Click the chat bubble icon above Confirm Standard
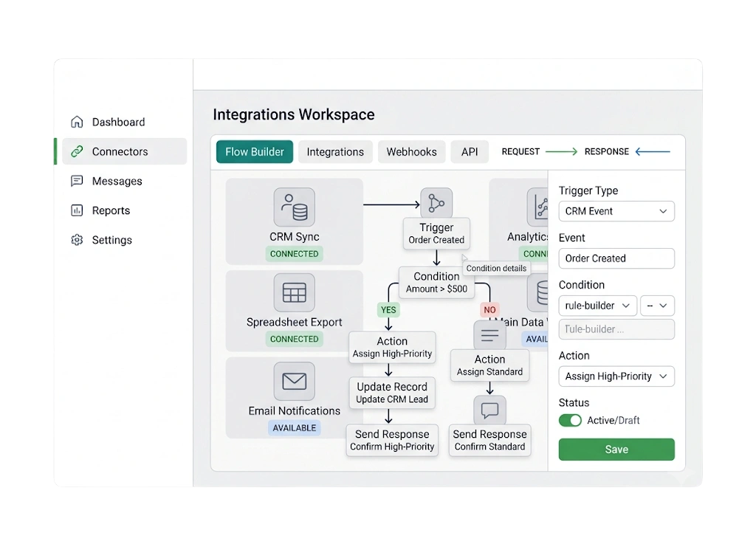Viewport: 756px width, 547px height. point(490,410)
